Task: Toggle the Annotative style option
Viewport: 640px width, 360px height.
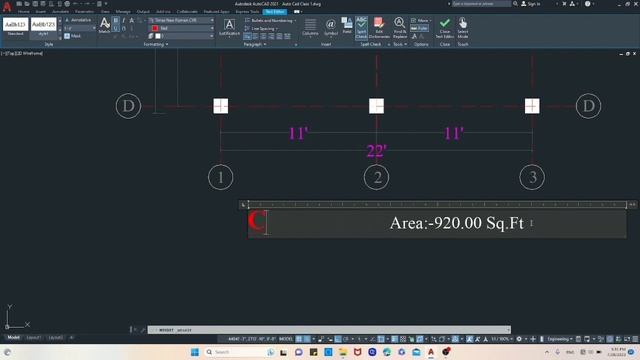Action: pos(78,20)
